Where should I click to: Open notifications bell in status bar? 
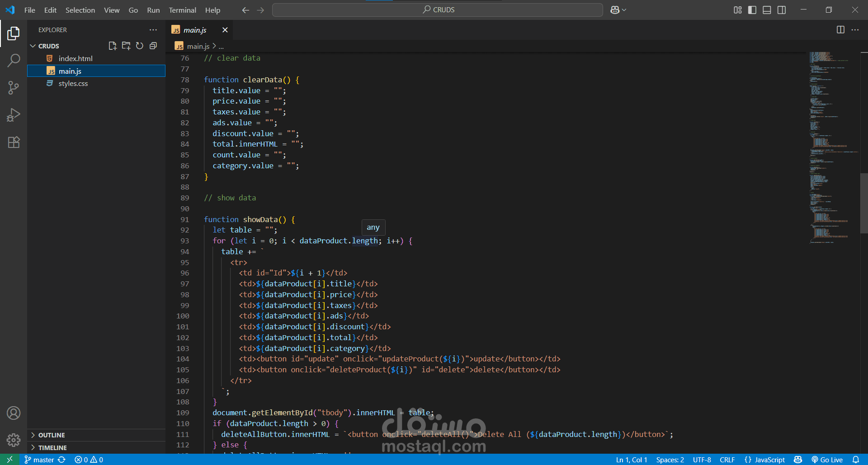coord(856,460)
